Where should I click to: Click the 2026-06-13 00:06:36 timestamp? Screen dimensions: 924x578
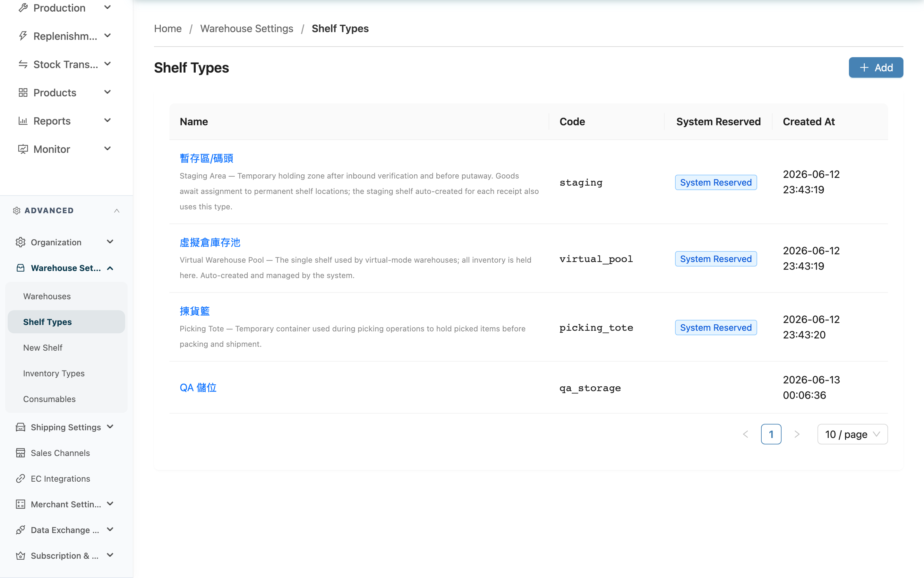[811, 387]
